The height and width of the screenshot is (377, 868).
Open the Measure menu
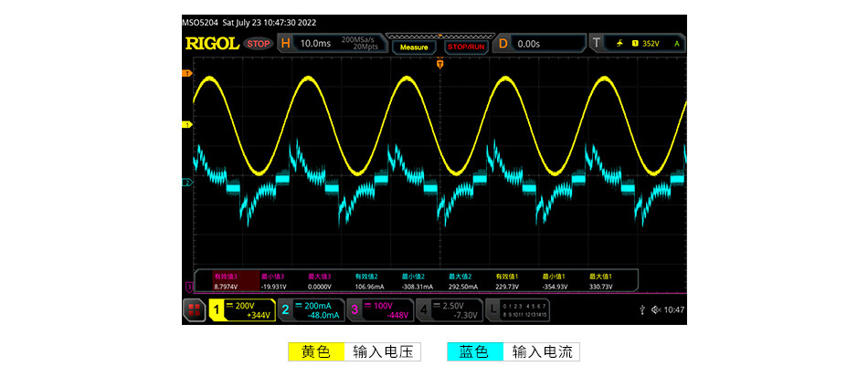click(x=414, y=47)
